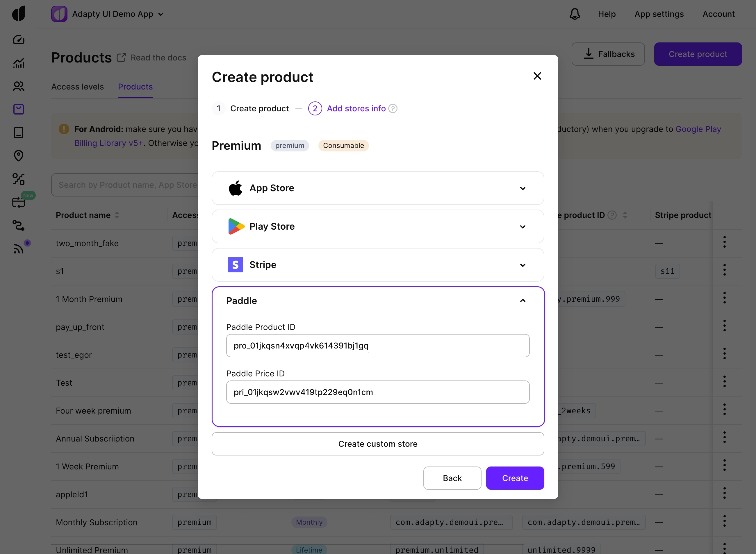Open the Event feed icon with notification dot

[19, 248]
